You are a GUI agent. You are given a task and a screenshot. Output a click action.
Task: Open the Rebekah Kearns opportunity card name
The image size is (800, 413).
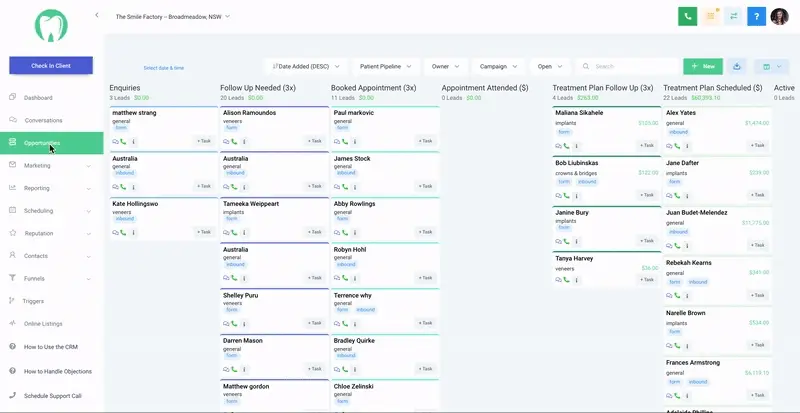pos(689,263)
